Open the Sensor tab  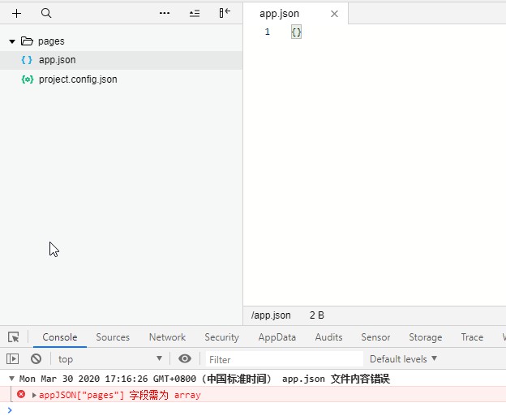pos(375,337)
